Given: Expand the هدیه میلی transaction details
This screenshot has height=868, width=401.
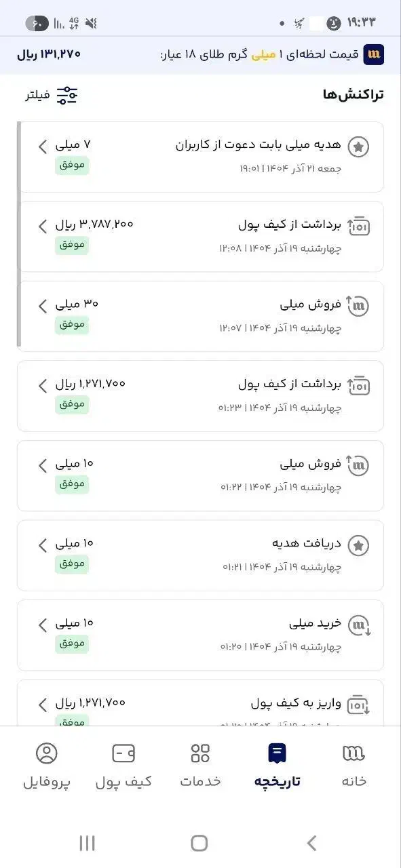Looking at the screenshot, I should point(42,146).
